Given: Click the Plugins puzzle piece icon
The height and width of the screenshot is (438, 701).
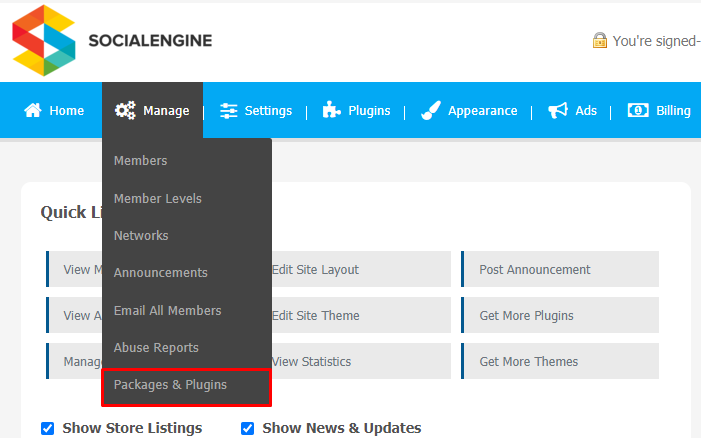Looking at the screenshot, I should [331, 110].
